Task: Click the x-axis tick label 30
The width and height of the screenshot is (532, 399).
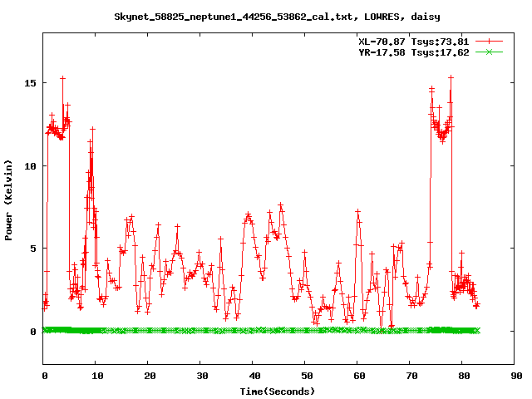Action: tap(202, 376)
